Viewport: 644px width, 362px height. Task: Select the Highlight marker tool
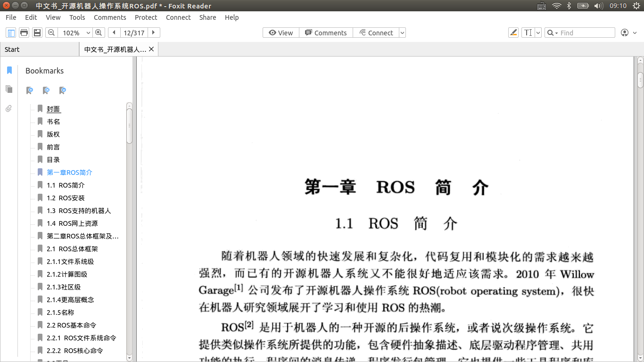513,33
